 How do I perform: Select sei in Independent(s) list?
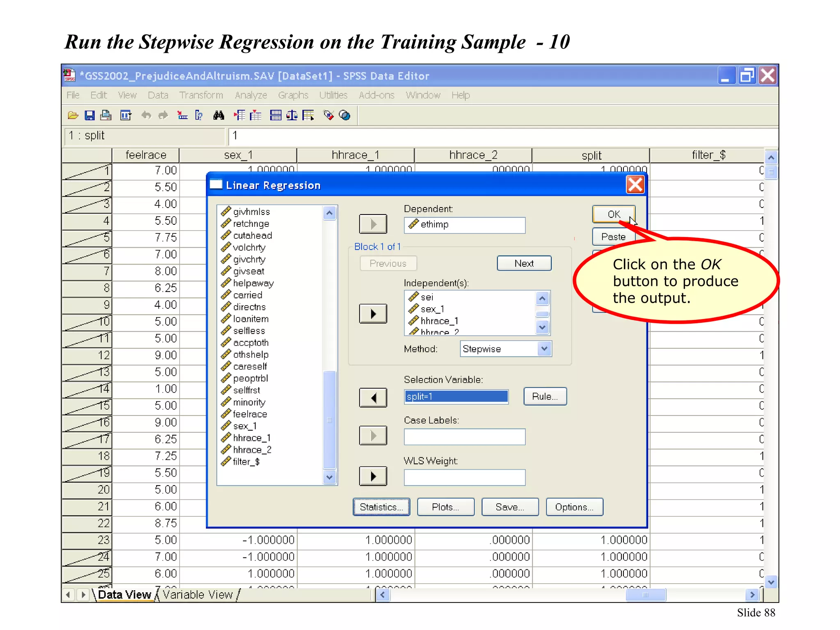427,297
